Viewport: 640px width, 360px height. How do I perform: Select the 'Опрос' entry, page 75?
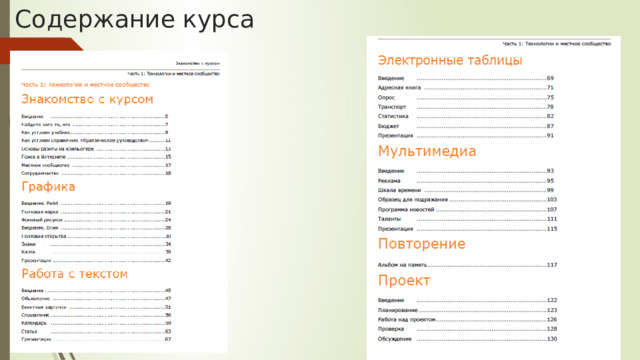466,98
